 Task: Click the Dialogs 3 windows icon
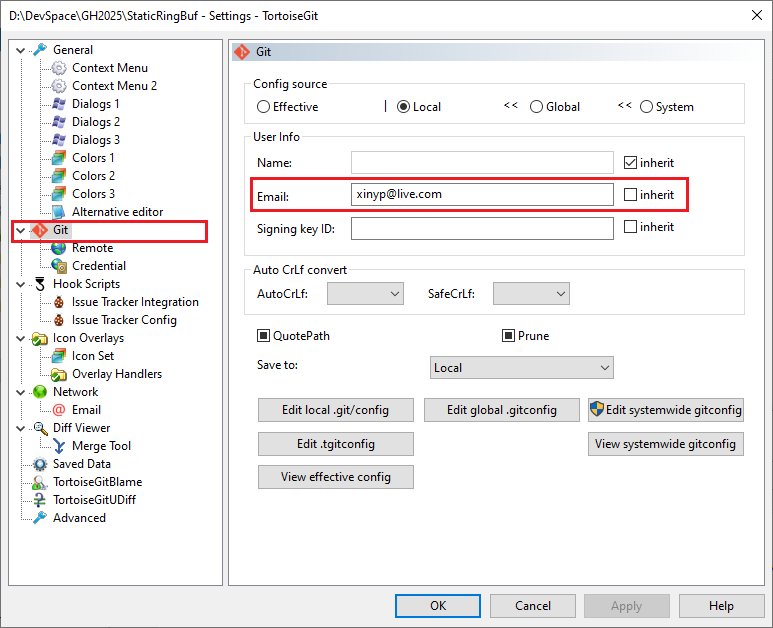59,140
